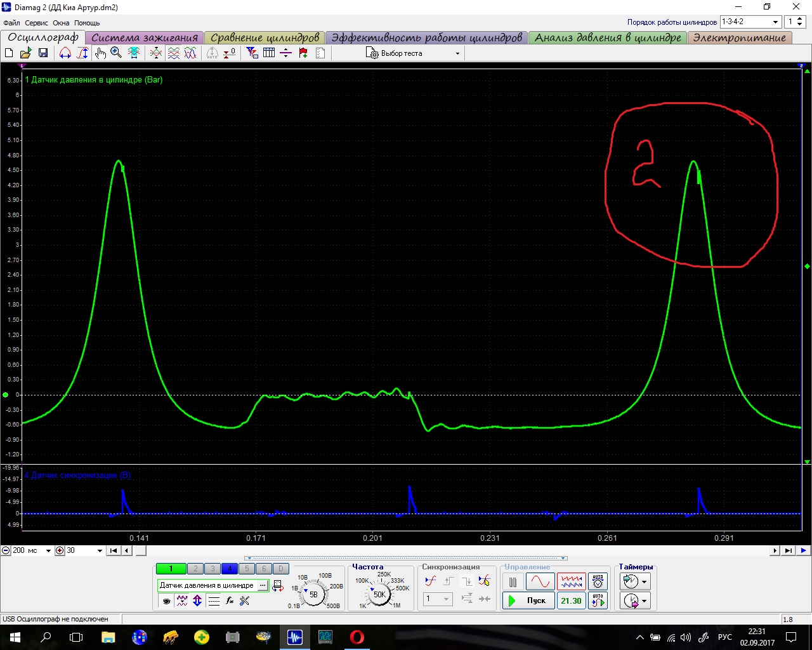Click the zero-level reset icon
This screenshot has width=812, height=650.
click(x=230, y=53)
